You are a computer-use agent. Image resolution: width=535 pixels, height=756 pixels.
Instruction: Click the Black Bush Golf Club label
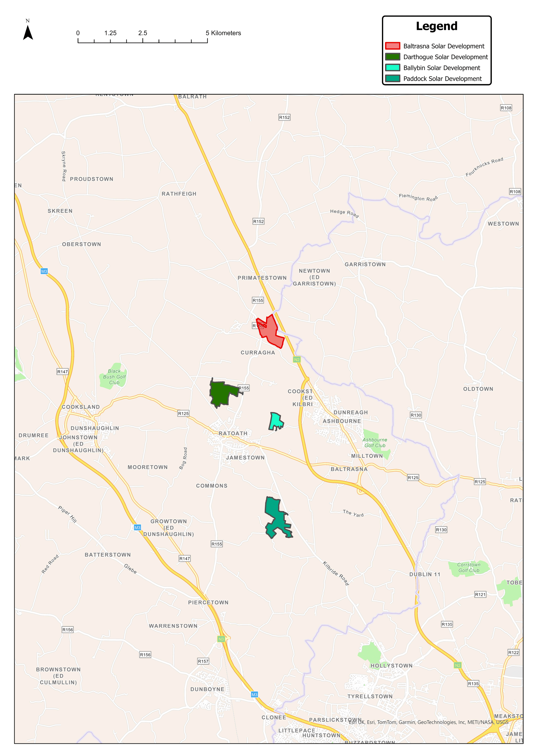point(114,377)
